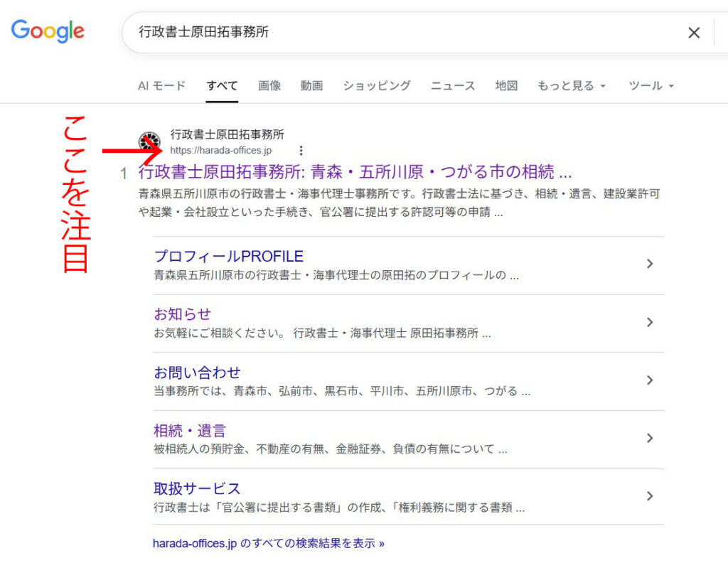
Task: Open the プロフィールPROFILE chevron arrow
Action: pyautogui.click(x=650, y=264)
